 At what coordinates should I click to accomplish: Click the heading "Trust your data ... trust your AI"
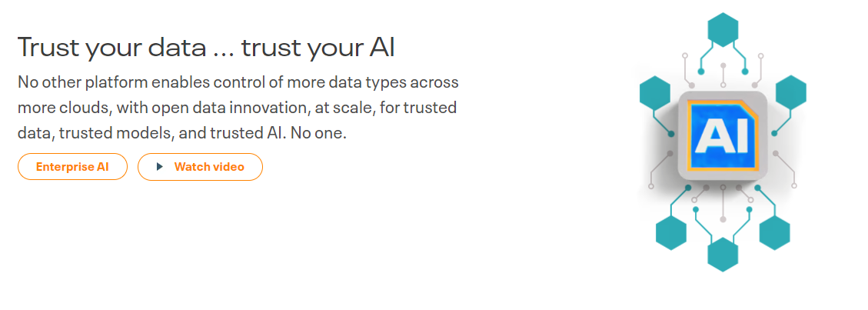coord(206,47)
